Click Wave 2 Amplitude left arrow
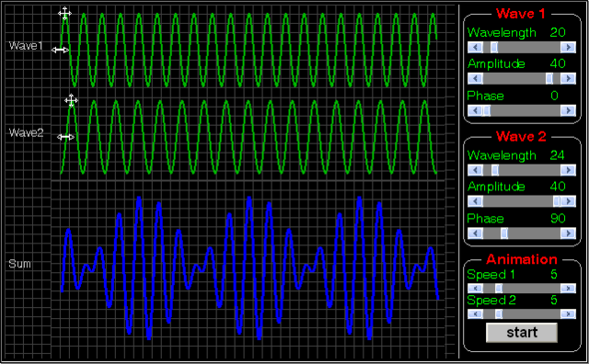 coord(475,201)
